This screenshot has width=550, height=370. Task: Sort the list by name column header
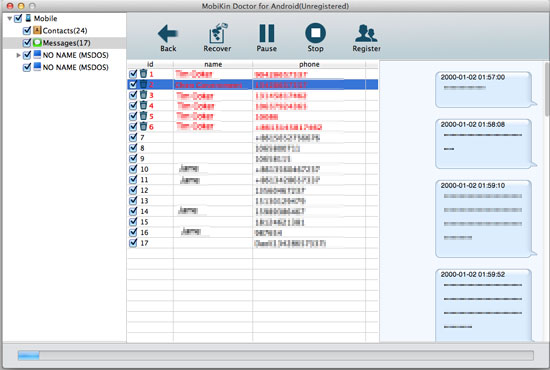pos(213,64)
